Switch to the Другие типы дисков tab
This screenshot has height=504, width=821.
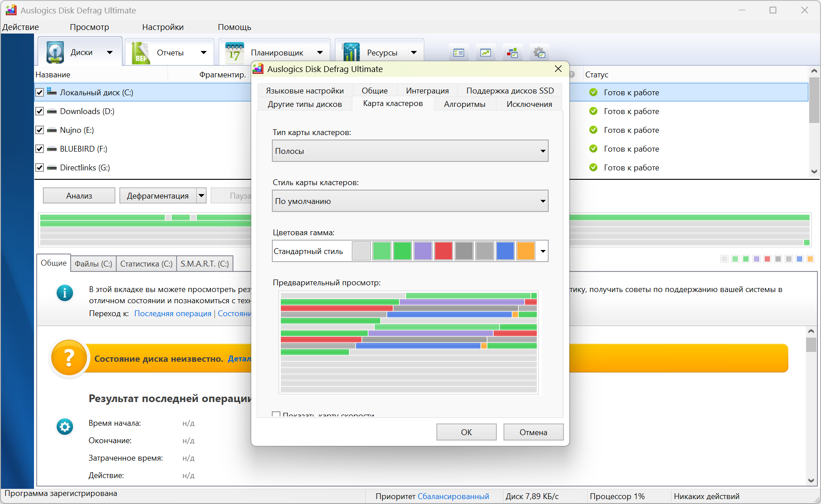(x=305, y=104)
